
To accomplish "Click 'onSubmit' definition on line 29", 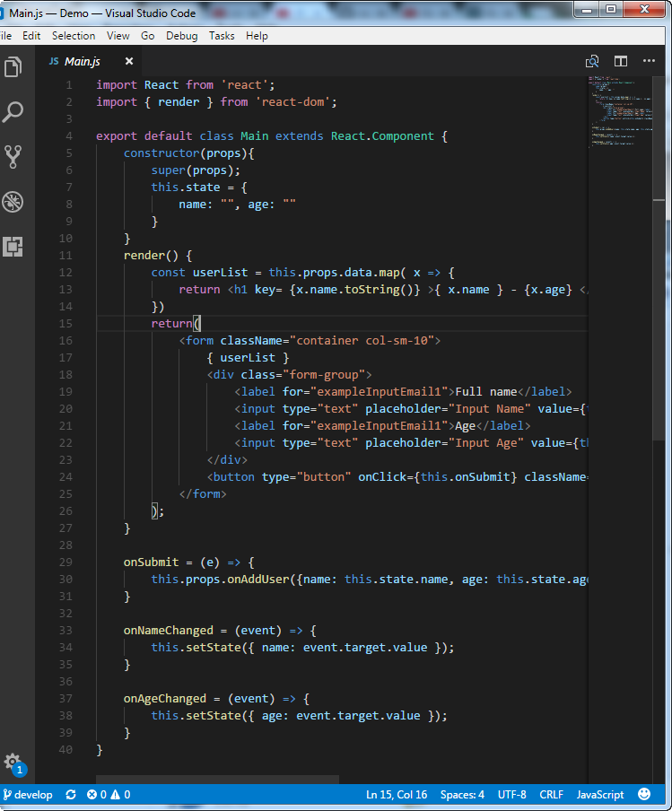I will coord(151,562).
